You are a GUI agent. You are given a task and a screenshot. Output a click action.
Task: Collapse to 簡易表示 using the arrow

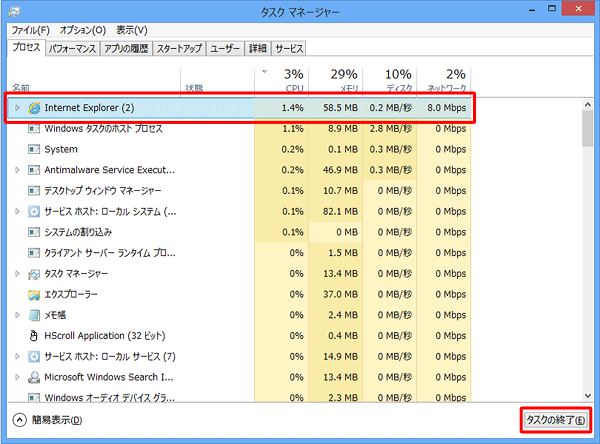(20, 420)
